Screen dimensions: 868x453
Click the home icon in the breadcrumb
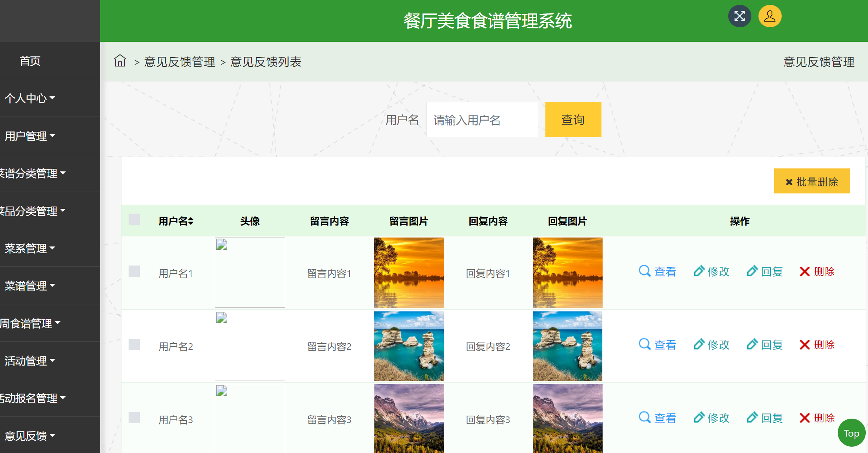(120, 61)
